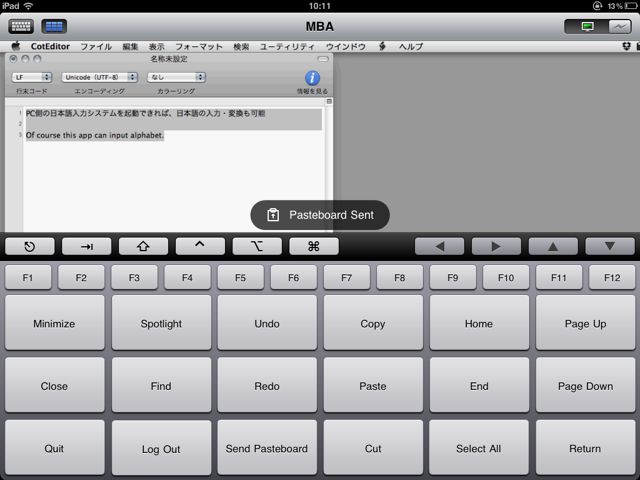
Task: Open the ウインドウ menu
Action: 346,47
